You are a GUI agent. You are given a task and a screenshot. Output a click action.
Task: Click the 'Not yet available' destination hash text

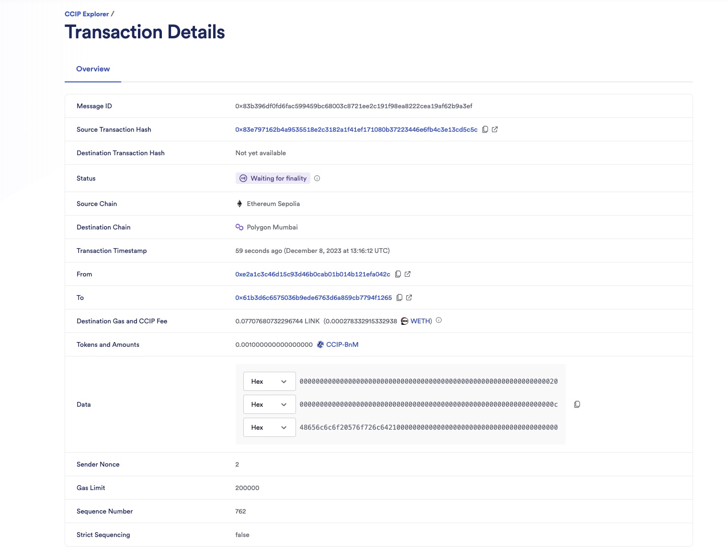tap(261, 153)
